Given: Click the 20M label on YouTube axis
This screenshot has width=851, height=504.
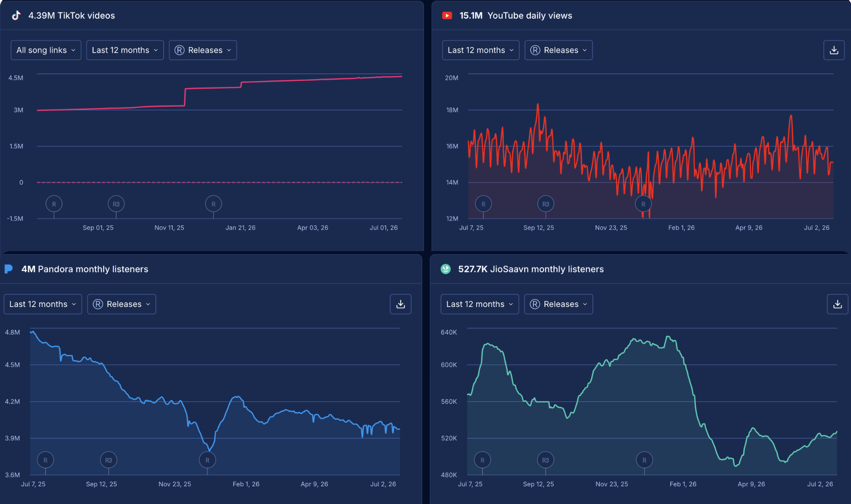Looking at the screenshot, I should pyautogui.click(x=452, y=78).
